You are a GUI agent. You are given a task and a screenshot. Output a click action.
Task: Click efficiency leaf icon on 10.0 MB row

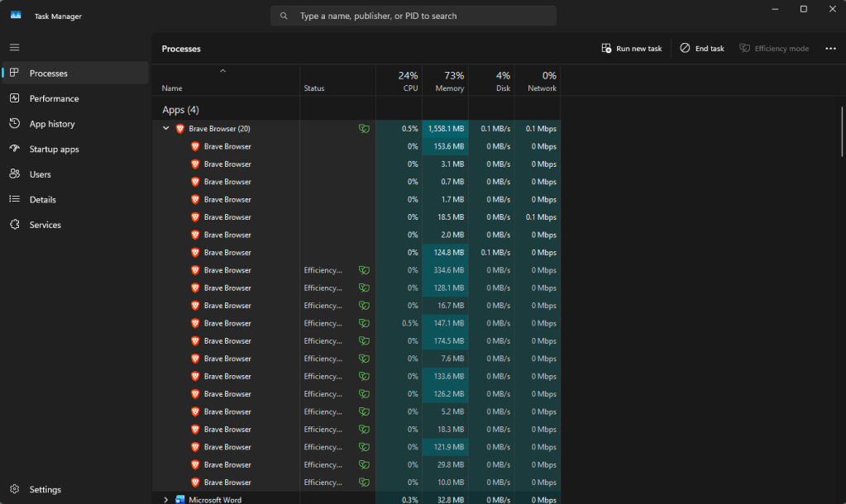click(x=364, y=482)
